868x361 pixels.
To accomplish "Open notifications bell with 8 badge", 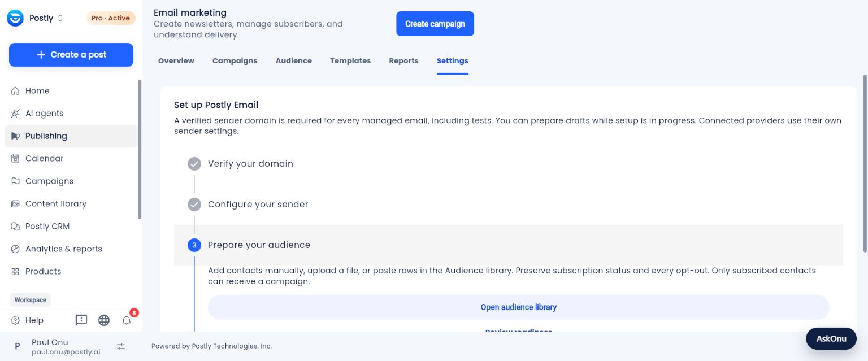I will click(127, 320).
